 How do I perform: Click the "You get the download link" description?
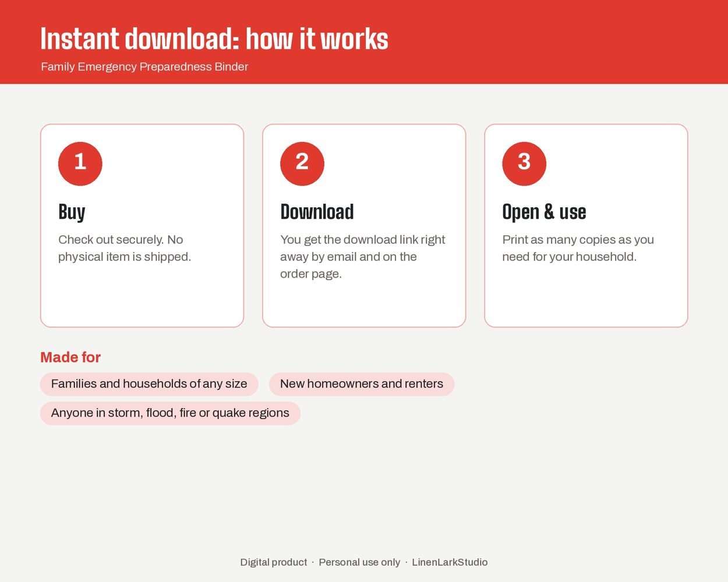363,257
